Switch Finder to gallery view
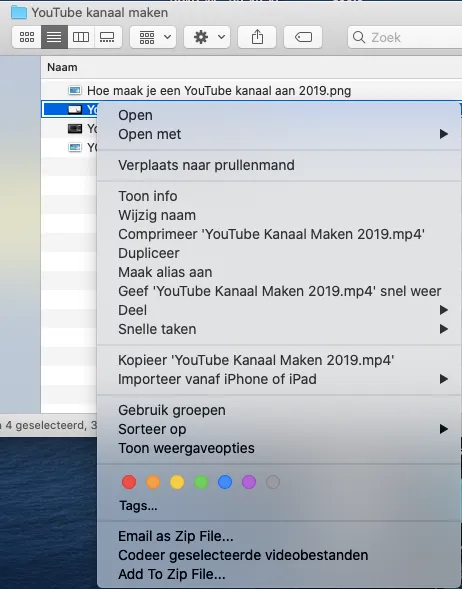Image resolution: width=462 pixels, height=589 pixels. point(108,37)
